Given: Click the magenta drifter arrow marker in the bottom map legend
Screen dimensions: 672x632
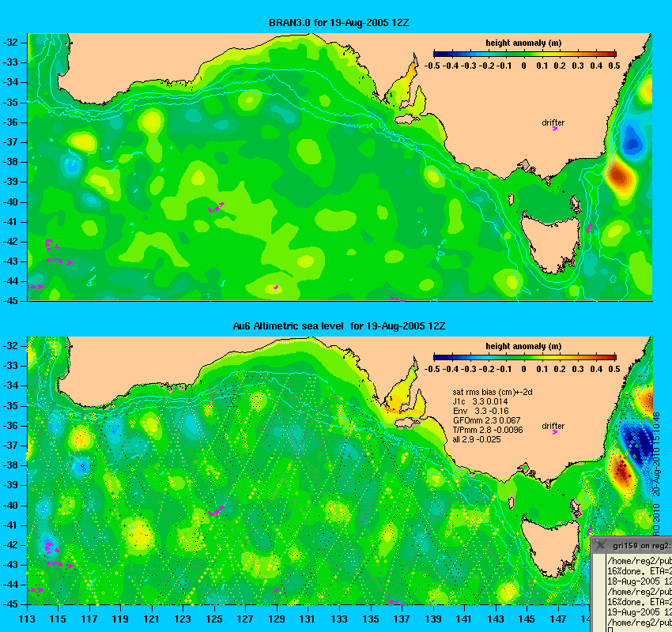Looking at the screenshot, I should tap(554, 432).
